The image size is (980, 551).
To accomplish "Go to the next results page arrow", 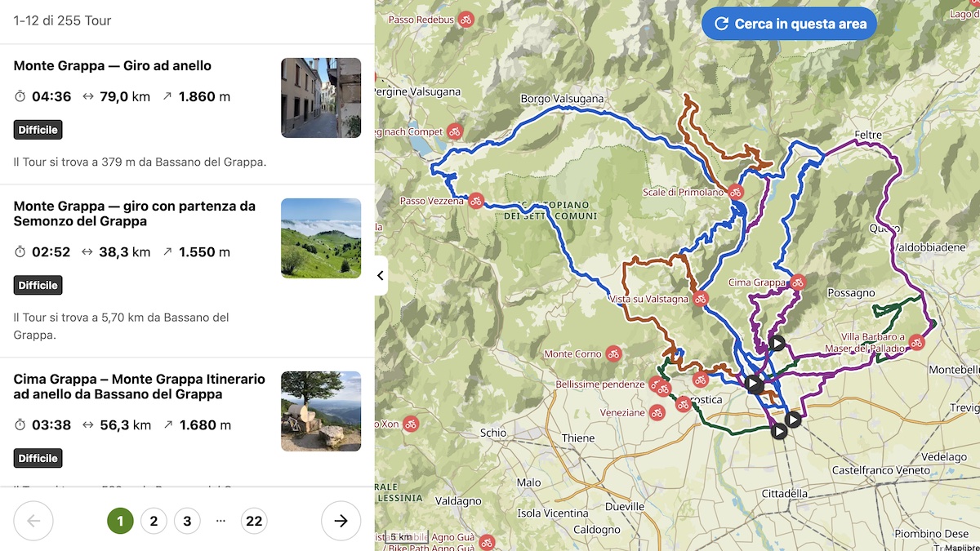I will point(341,521).
